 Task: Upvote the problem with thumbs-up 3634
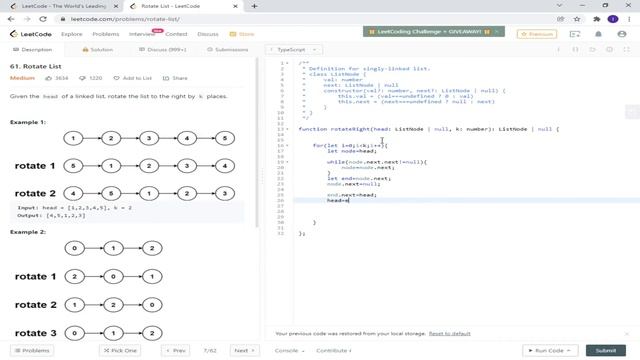(56, 78)
